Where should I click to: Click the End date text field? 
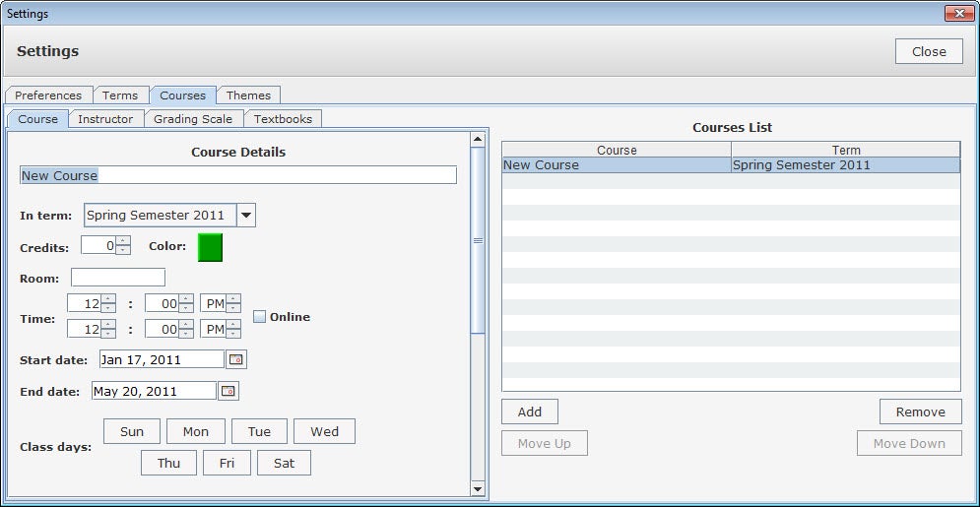(155, 391)
